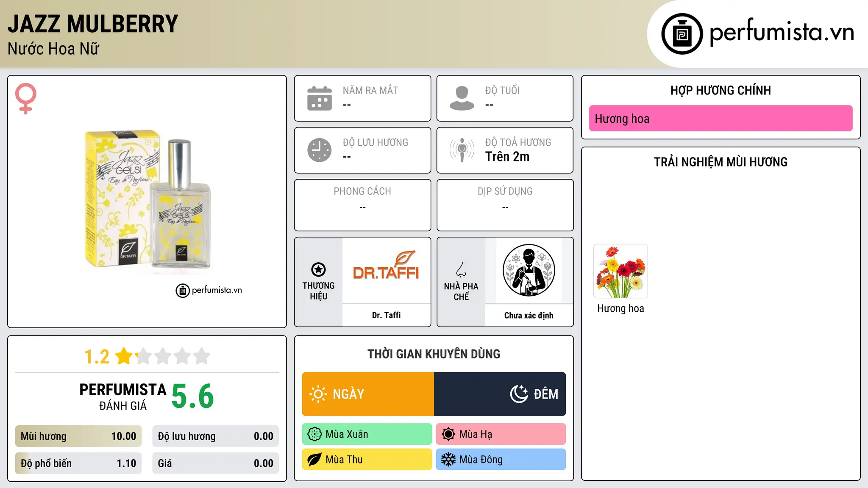Click the sillage icon for Độ toả hương

462,150
